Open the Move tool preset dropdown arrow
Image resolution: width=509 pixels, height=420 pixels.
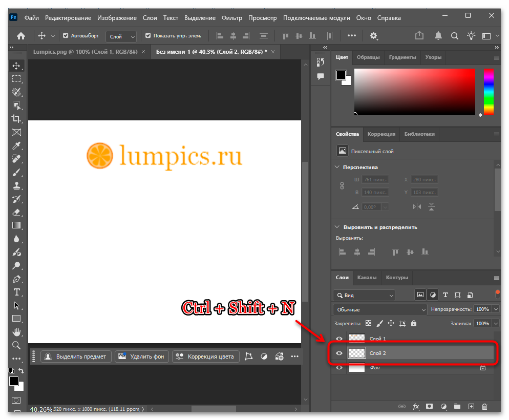point(53,36)
